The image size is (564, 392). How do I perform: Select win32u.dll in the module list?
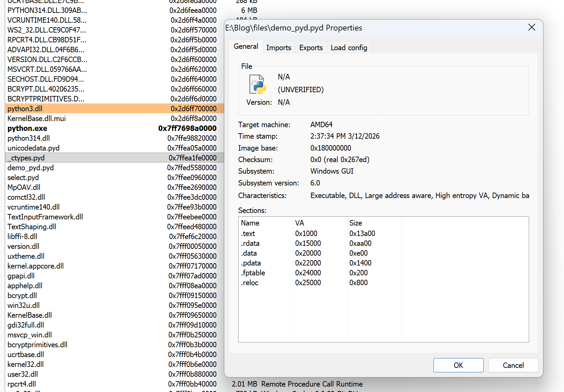(115, 306)
